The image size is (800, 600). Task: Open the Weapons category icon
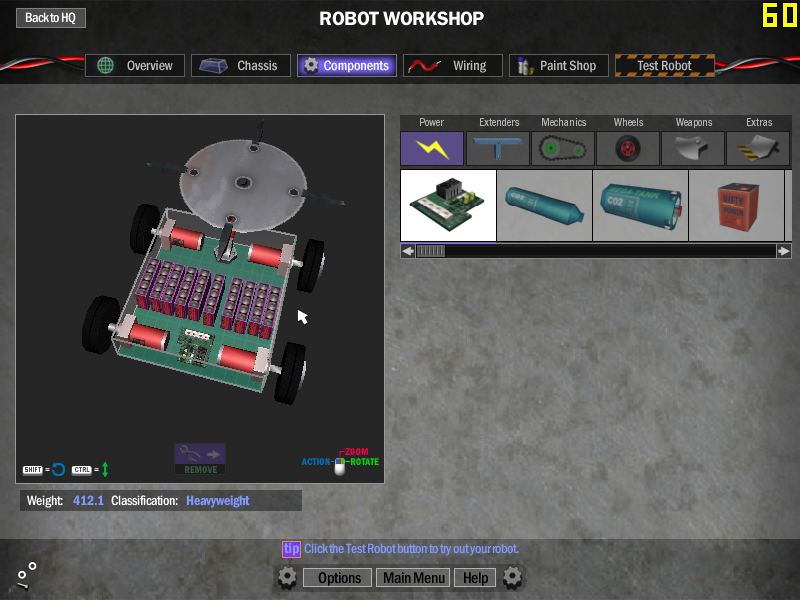(x=693, y=148)
